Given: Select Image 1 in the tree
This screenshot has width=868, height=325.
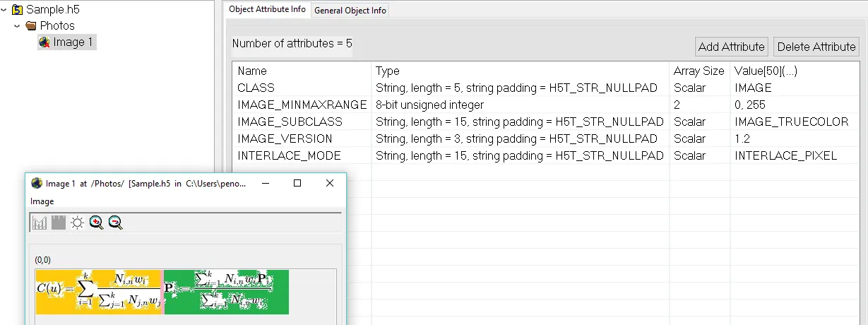Looking at the screenshot, I should click(x=73, y=42).
